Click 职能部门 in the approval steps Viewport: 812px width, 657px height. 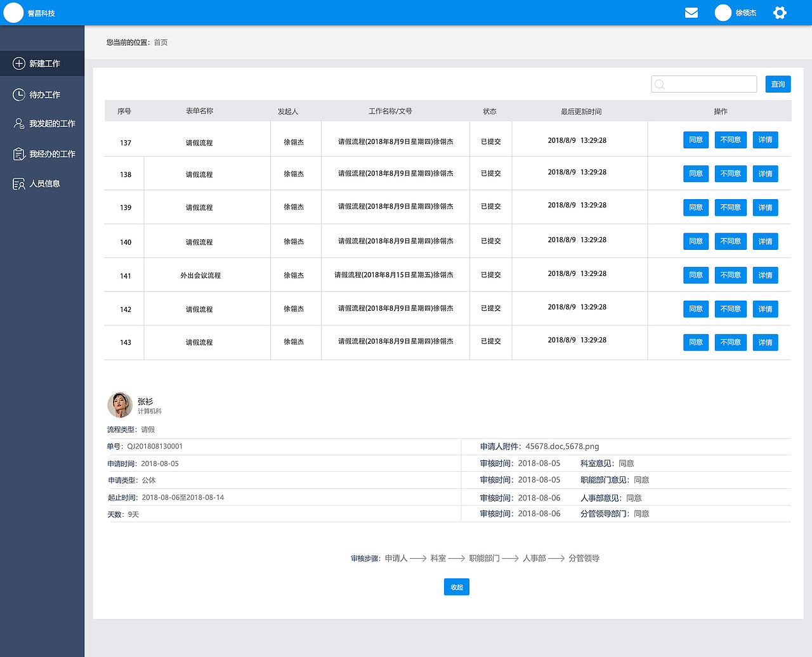tap(485, 558)
